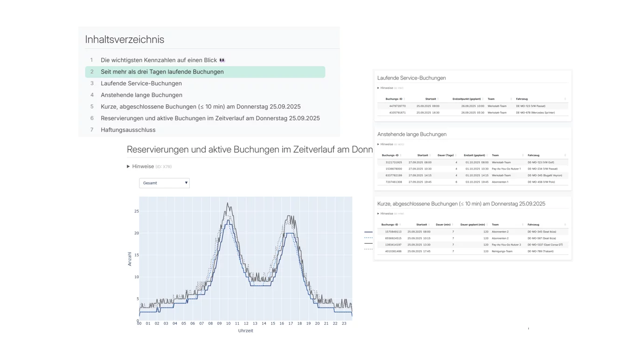
Task: Go to 'Die wichtigsten Kennzahlen auf einen Blick'
Action: [x=159, y=60]
